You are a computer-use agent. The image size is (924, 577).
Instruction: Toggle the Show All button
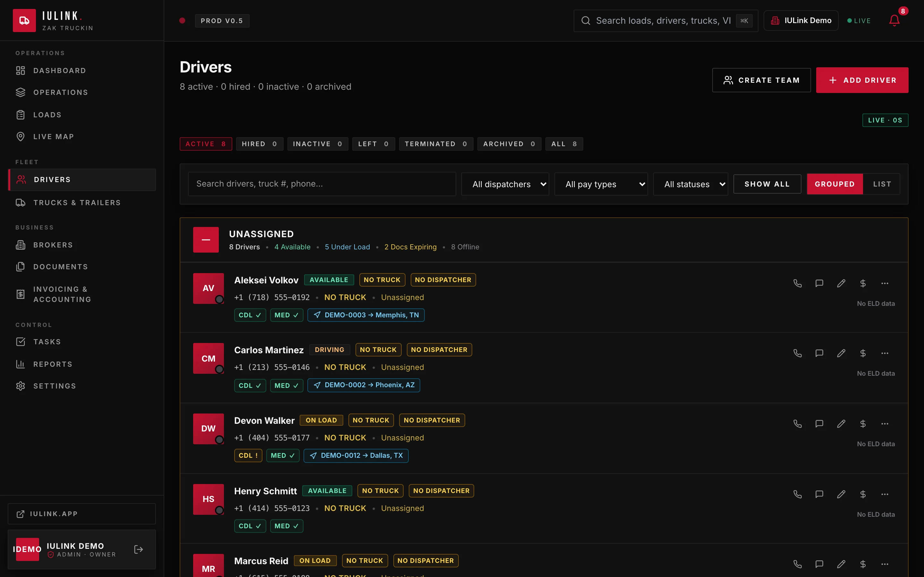(767, 184)
